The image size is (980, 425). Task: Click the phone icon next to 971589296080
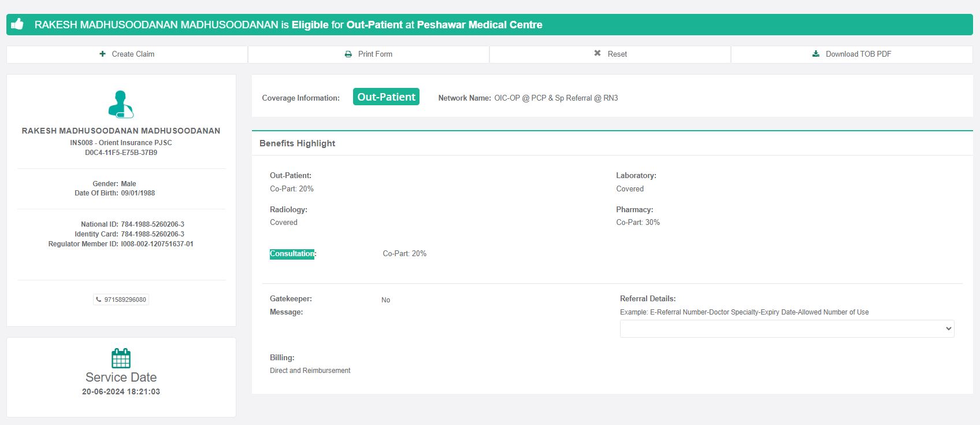[99, 300]
